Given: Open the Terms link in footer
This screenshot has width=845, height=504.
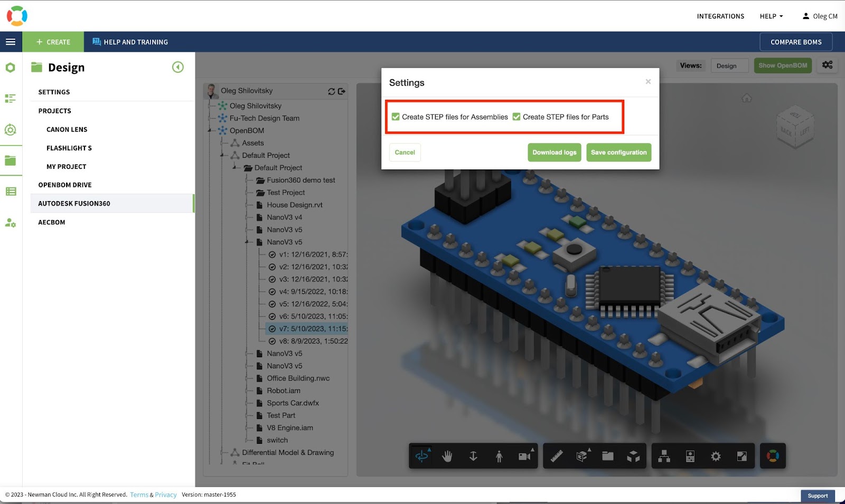Looking at the screenshot, I should (x=139, y=495).
